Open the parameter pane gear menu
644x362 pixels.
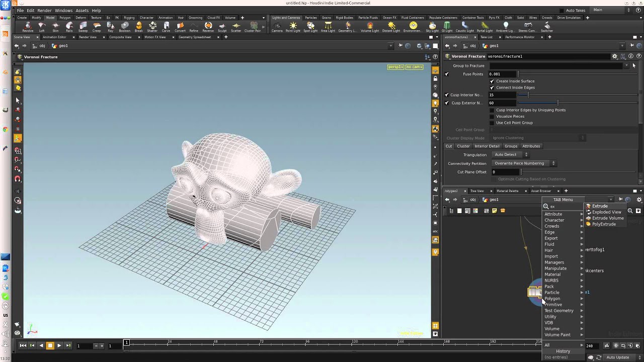pyautogui.click(x=615, y=56)
